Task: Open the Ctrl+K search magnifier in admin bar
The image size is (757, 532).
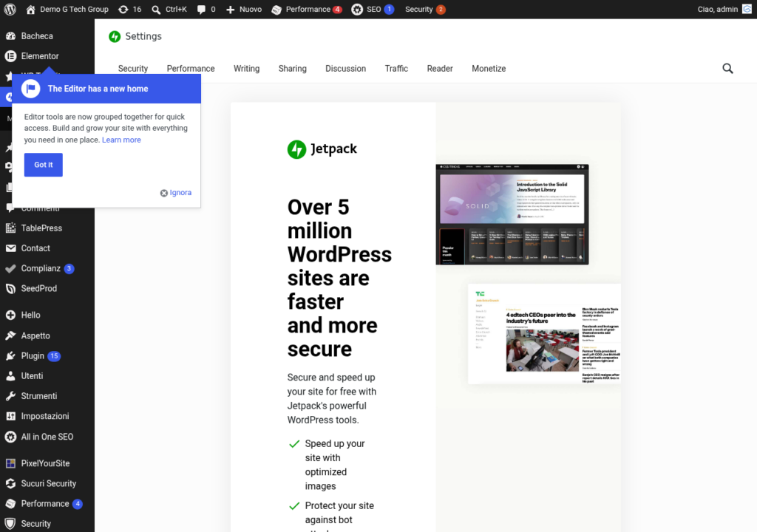Action: click(156, 10)
